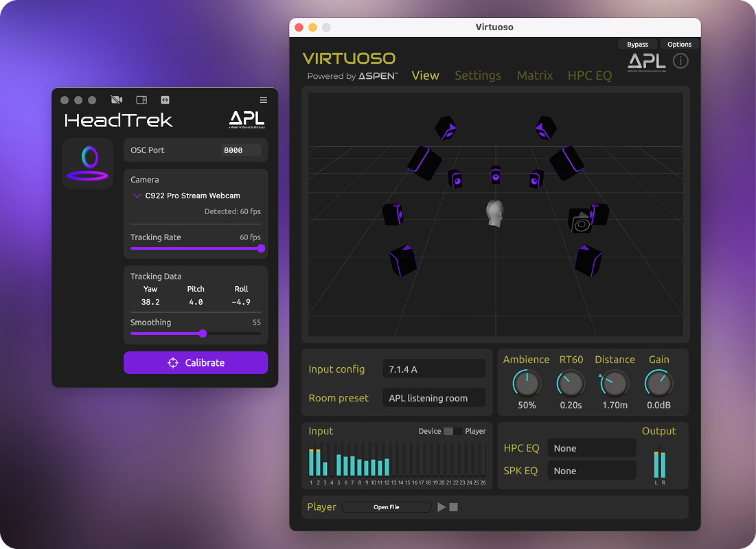Click the horizontal flip arrows icon
The height and width of the screenshot is (549, 756).
click(x=165, y=100)
